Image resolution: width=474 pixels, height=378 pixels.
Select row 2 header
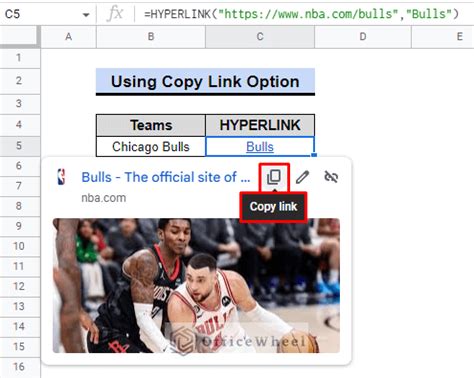(19, 81)
